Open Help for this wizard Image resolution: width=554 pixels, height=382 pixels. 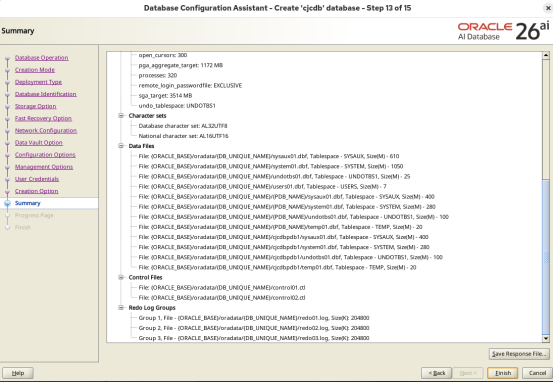tap(18, 373)
